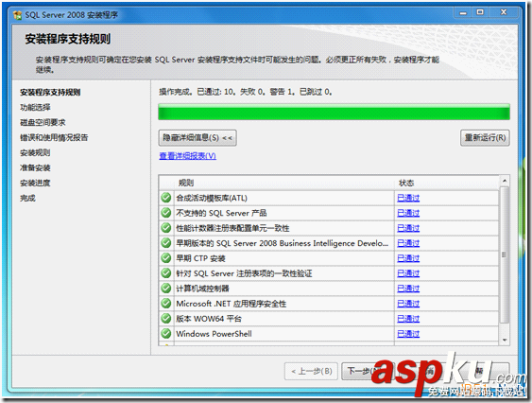Click the green check icon for 合成活动模板库(ATL)
The width and height of the screenshot is (532, 403).
tap(166, 198)
